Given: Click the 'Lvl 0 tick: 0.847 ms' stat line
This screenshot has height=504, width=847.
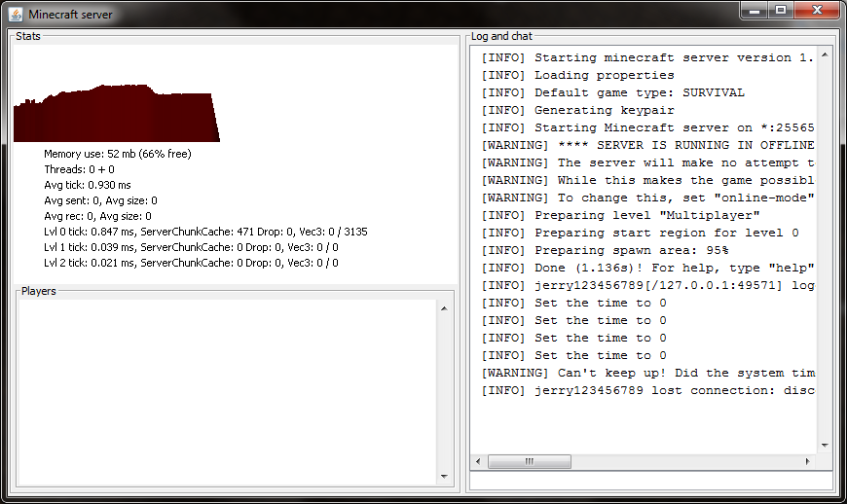Looking at the screenshot, I should pos(205,232).
